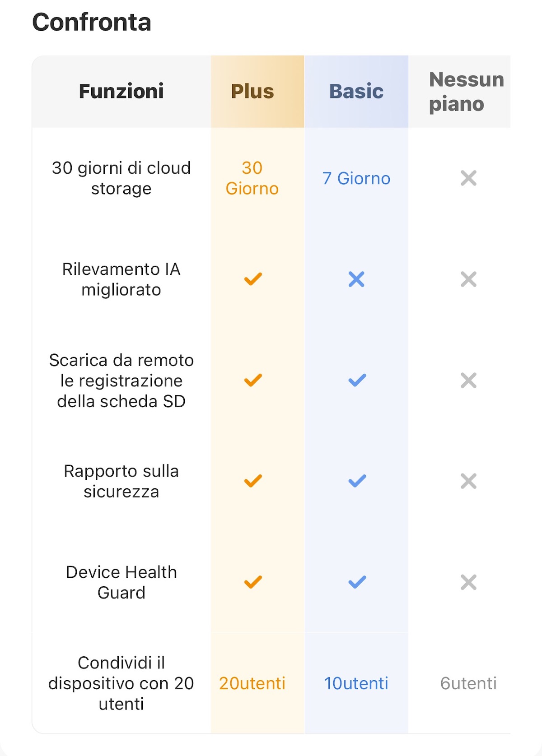The height and width of the screenshot is (756, 542).
Task: Click the Nessun piano cross for cloud storage
Action: pos(468,178)
